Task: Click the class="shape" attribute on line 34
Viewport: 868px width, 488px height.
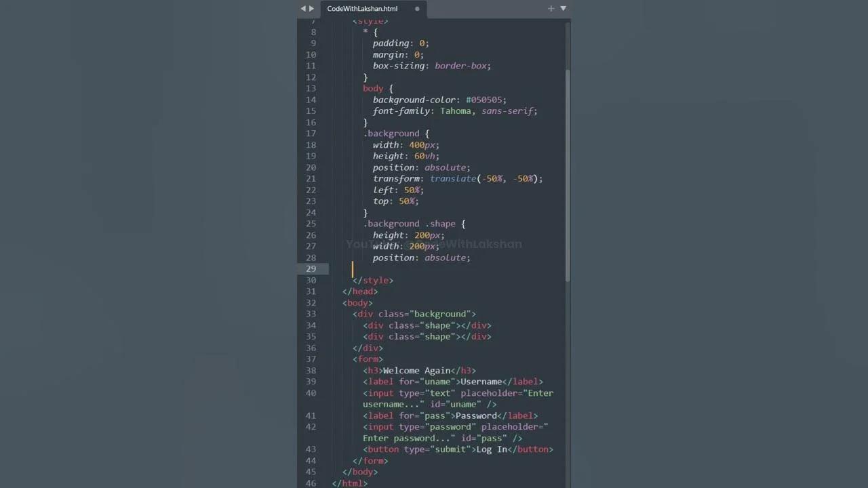Action: (417, 325)
